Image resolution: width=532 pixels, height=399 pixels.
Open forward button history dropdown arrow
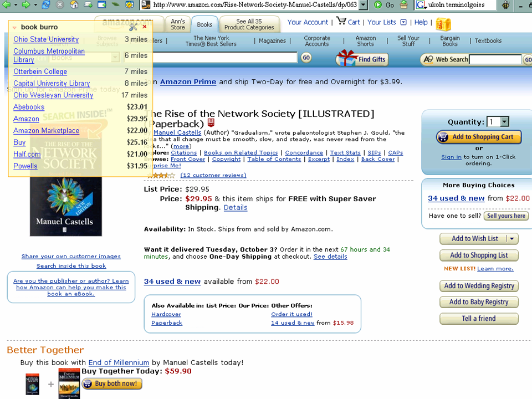point(35,5)
